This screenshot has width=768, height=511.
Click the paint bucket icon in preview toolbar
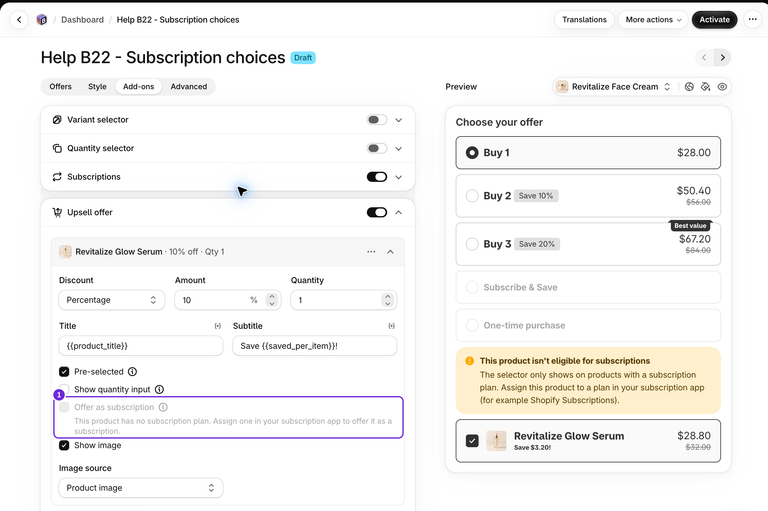pos(706,87)
